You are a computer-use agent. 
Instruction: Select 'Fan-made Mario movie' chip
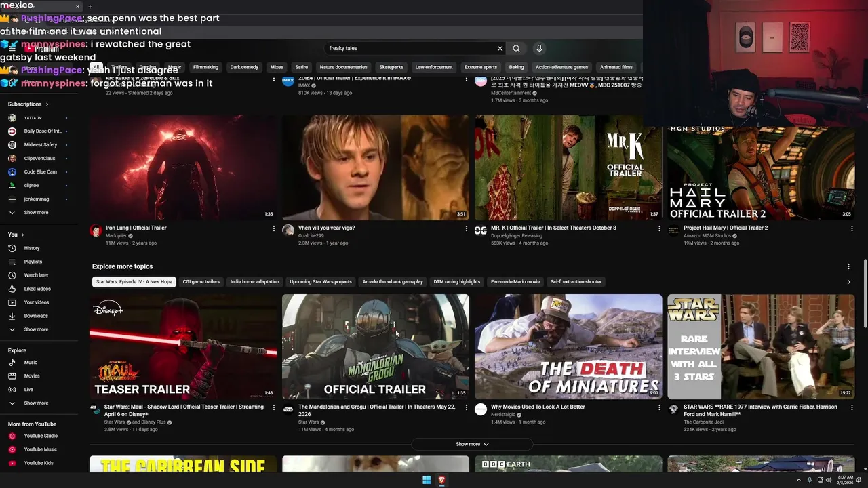pyautogui.click(x=515, y=281)
